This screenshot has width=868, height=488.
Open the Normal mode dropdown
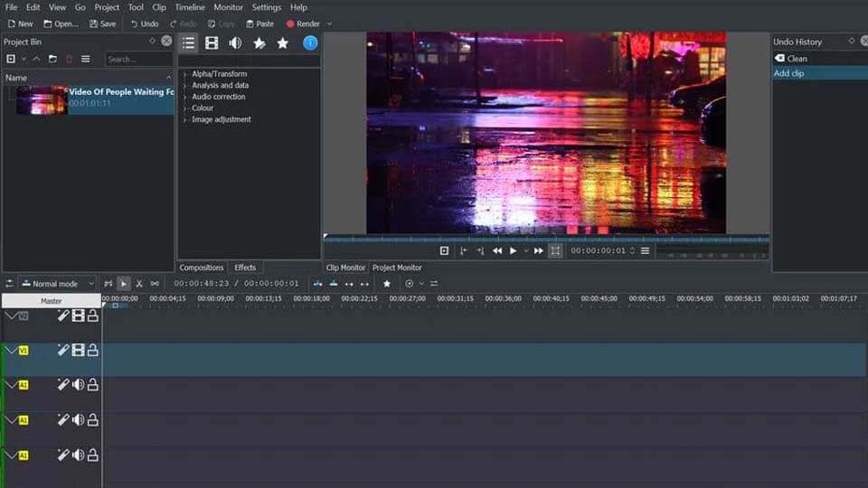pyautogui.click(x=58, y=283)
